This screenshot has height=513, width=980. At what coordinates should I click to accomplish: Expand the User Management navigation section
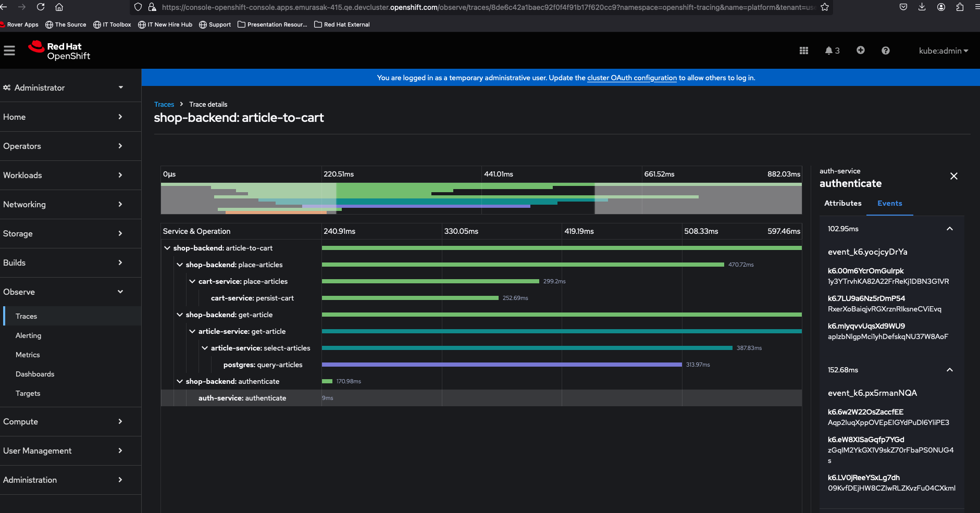[70, 451]
